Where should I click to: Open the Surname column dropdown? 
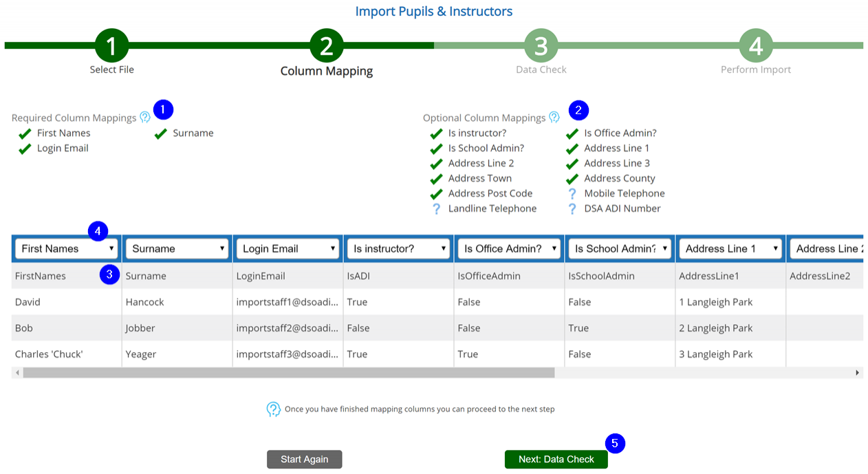pyautogui.click(x=177, y=248)
